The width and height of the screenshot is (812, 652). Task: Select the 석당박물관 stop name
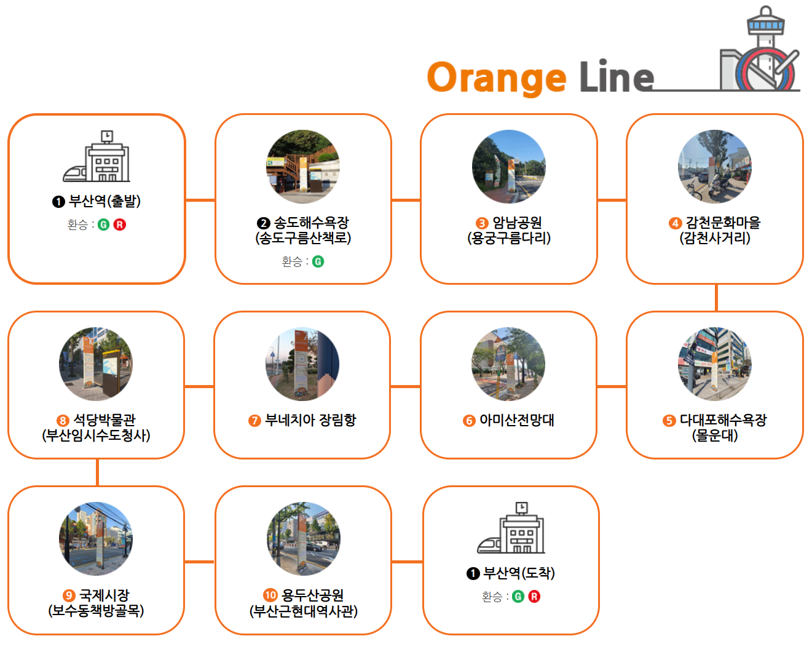[x=104, y=420]
